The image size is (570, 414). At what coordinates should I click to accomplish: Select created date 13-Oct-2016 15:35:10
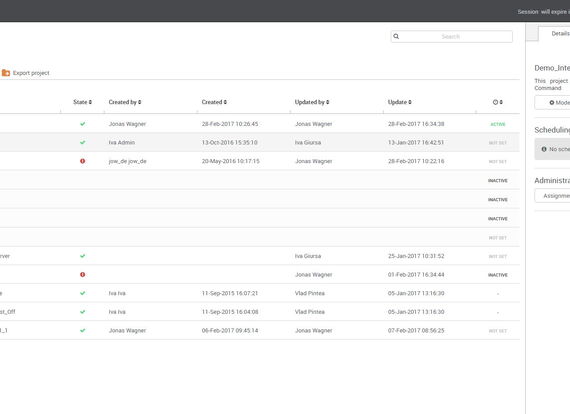(x=229, y=142)
